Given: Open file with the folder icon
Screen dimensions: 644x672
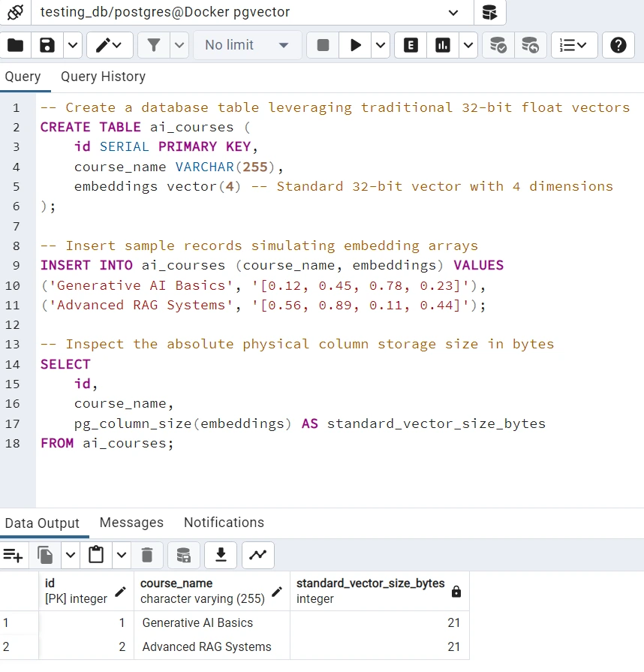Looking at the screenshot, I should (16, 45).
